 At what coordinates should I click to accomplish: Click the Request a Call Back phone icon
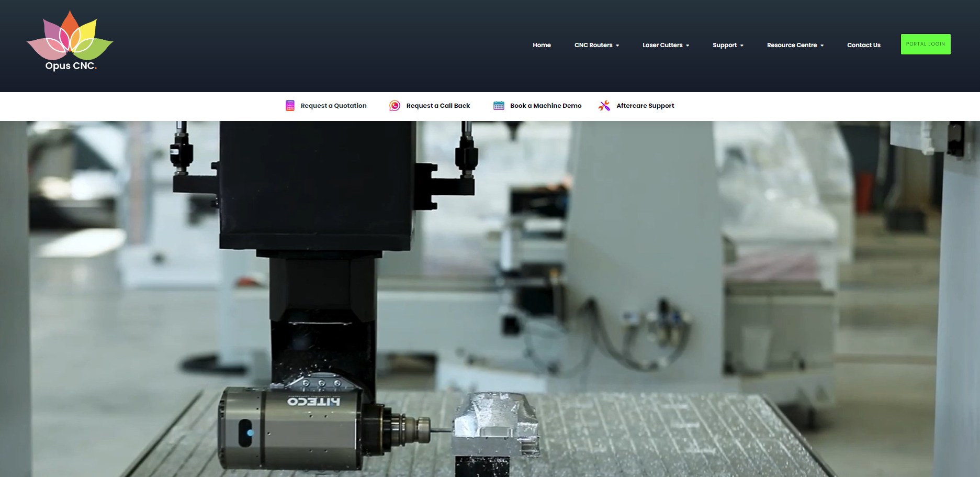[394, 105]
